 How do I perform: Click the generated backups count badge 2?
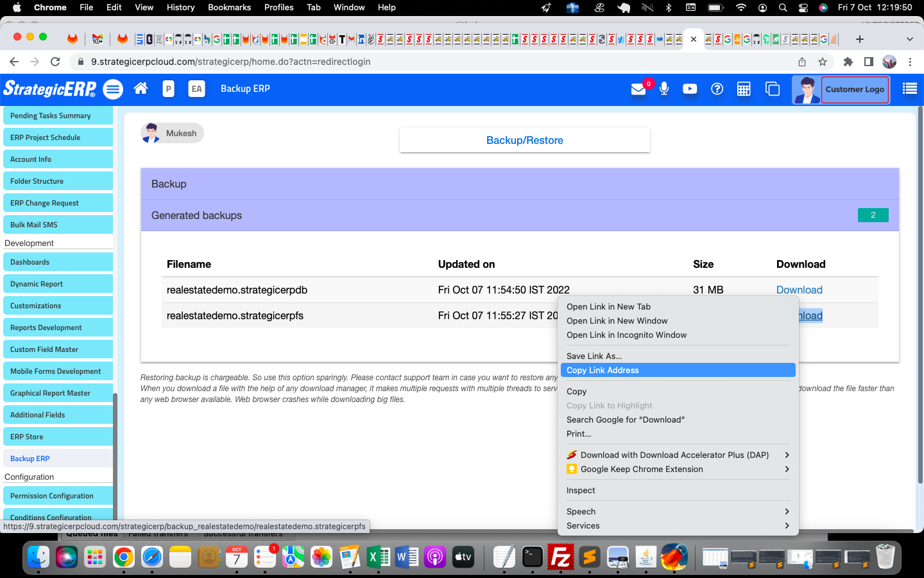[873, 215]
